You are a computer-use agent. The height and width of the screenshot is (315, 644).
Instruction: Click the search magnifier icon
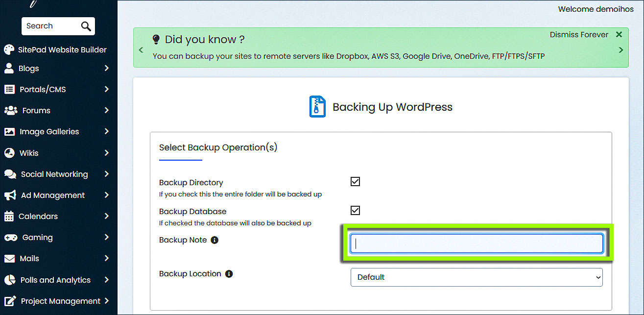86,26
